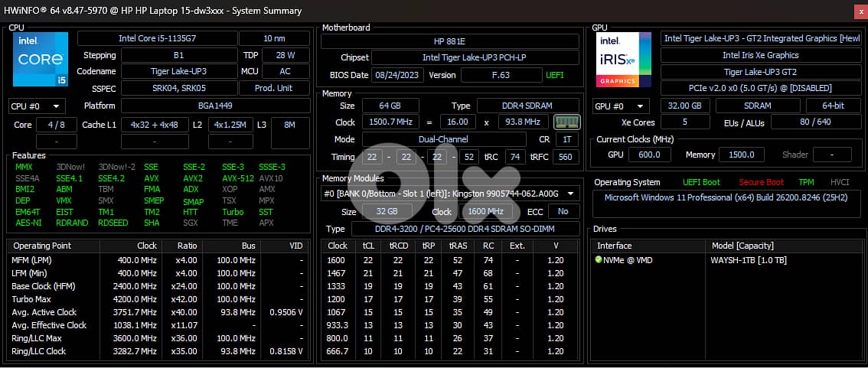
Task: Click the GPU memory 32.00 GB field
Action: click(685, 106)
